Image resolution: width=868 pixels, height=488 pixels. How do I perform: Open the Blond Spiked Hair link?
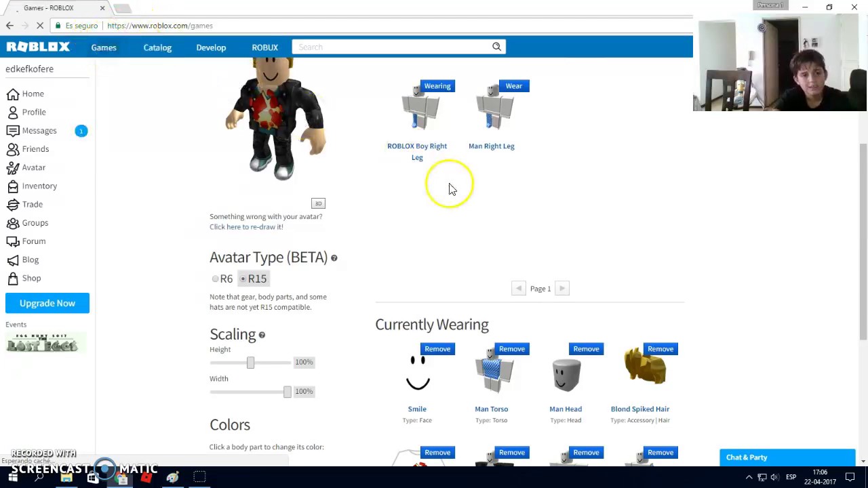tap(640, 409)
